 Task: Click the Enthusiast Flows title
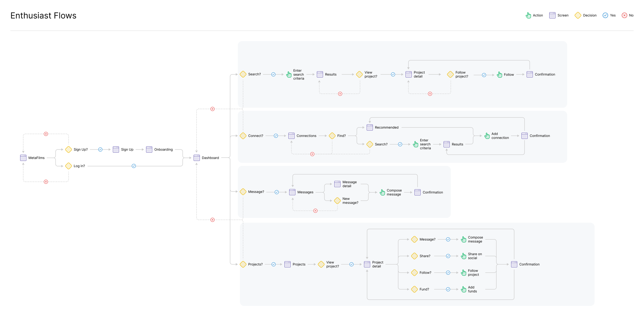43,15
